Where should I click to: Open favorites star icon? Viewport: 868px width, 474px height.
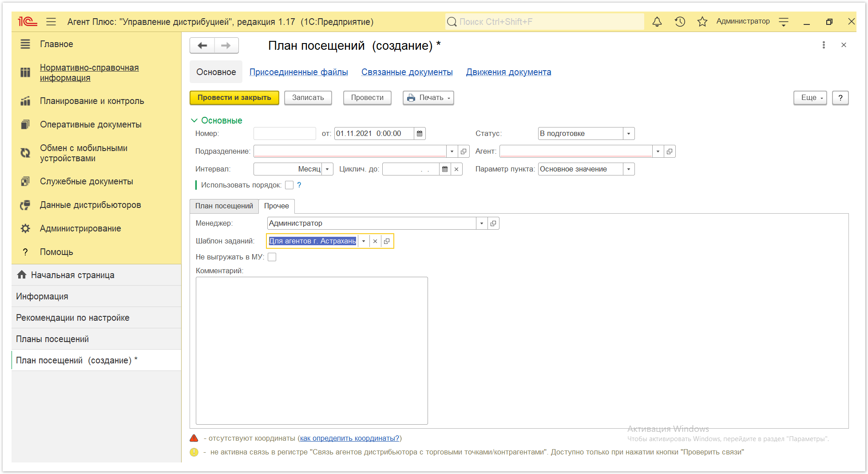pos(702,21)
